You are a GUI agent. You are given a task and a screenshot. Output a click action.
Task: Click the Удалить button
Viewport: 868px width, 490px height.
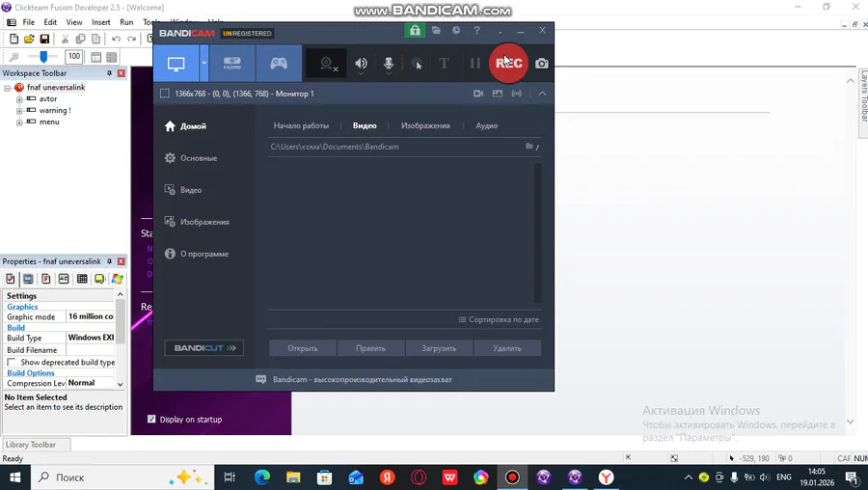pyautogui.click(x=507, y=348)
